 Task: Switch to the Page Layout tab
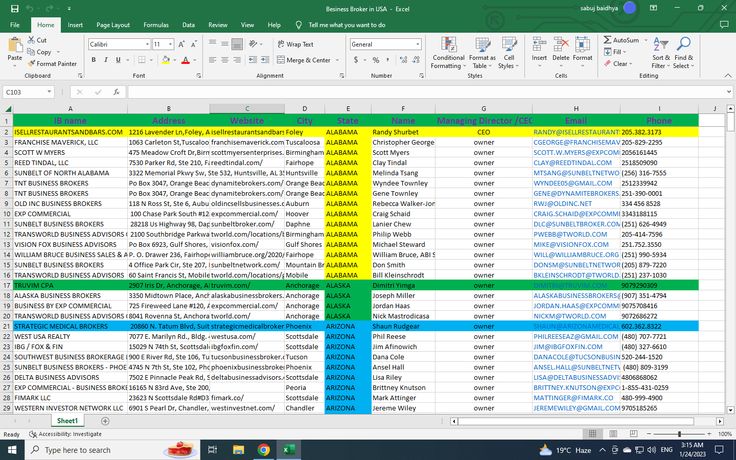[x=113, y=25]
